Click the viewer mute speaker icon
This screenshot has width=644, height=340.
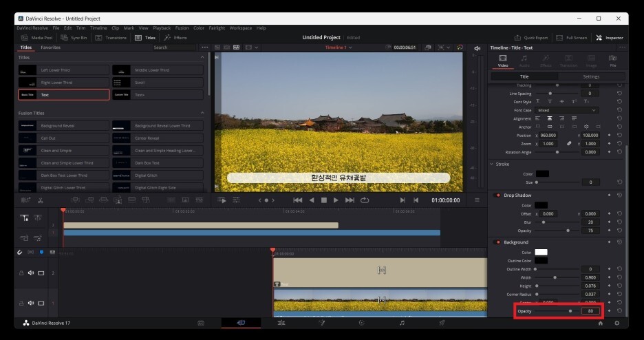point(477,48)
